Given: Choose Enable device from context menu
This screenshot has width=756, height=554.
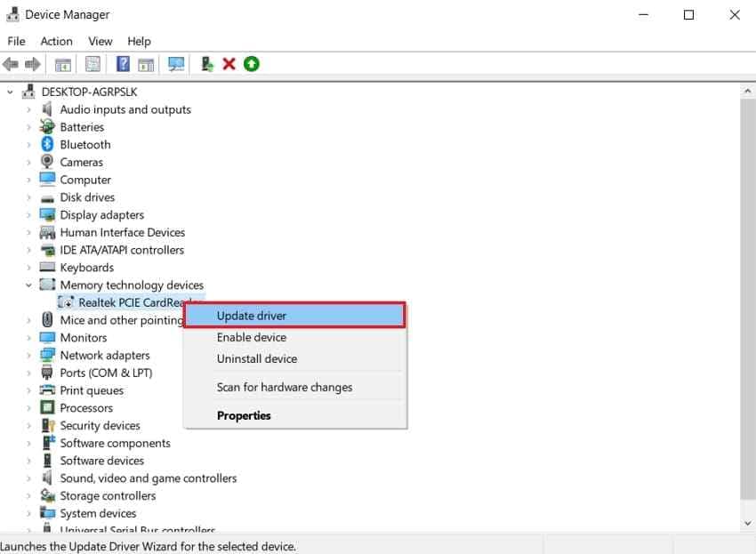Looking at the screenshot, I should (x=294, y=338).
